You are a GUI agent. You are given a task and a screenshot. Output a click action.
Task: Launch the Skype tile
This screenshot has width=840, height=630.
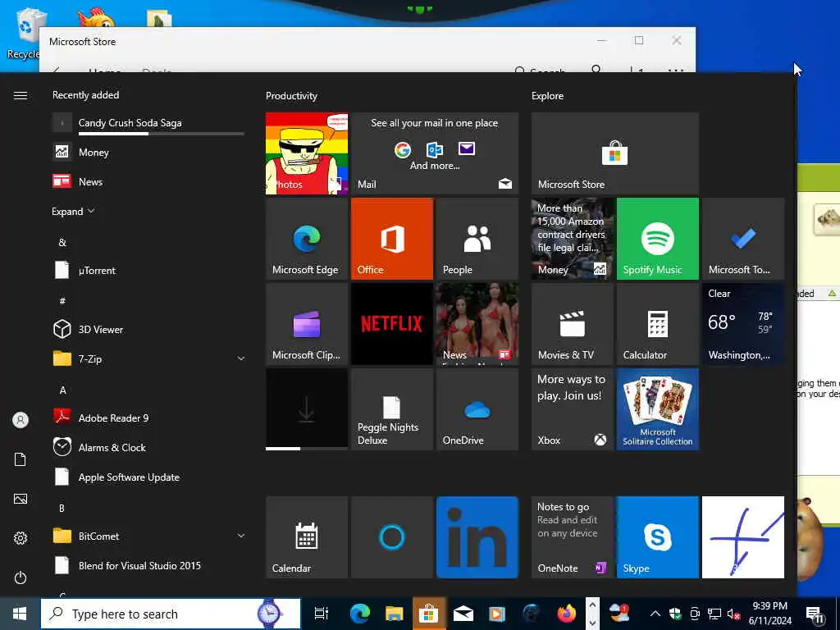coord(657,536)
